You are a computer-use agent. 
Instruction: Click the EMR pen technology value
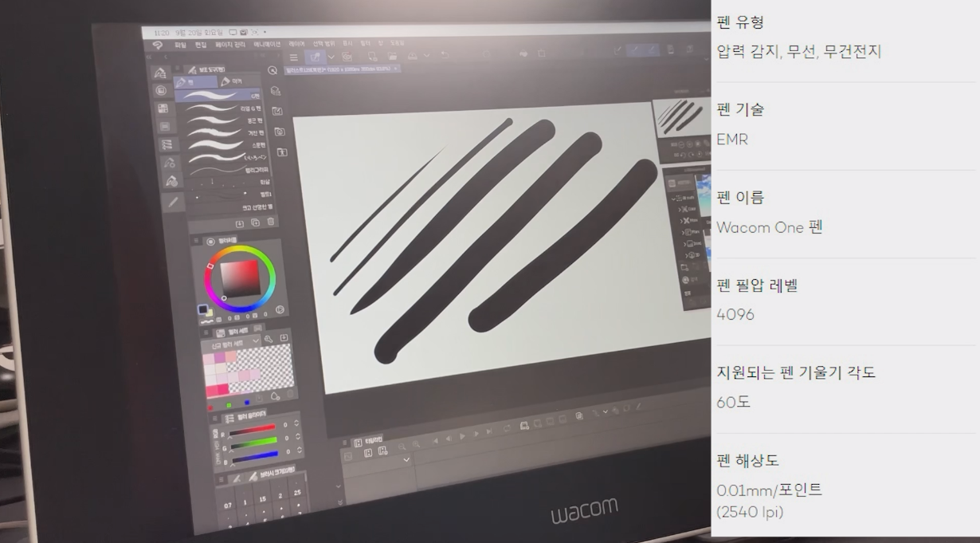[x=732, y=140]
